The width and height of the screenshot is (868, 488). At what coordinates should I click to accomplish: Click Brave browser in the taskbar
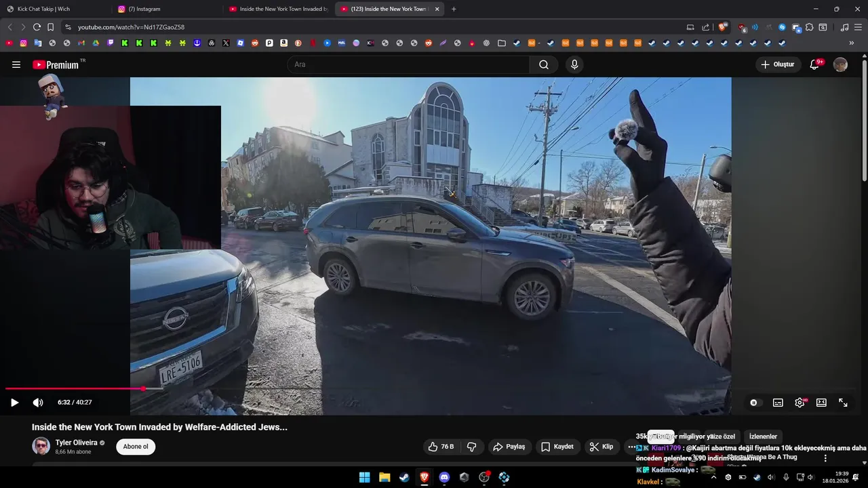pyautogui.click(x=425, y=477)
